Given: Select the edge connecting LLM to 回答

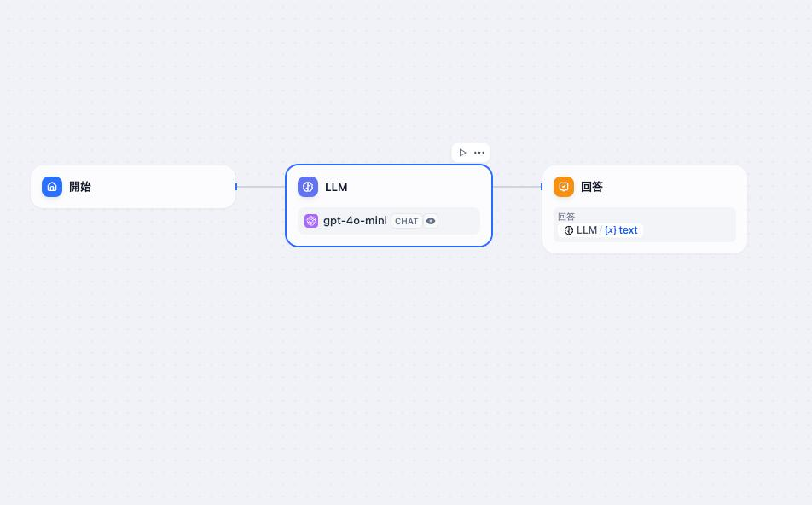Looking at the screenshot, I should [x=517, y=187].
